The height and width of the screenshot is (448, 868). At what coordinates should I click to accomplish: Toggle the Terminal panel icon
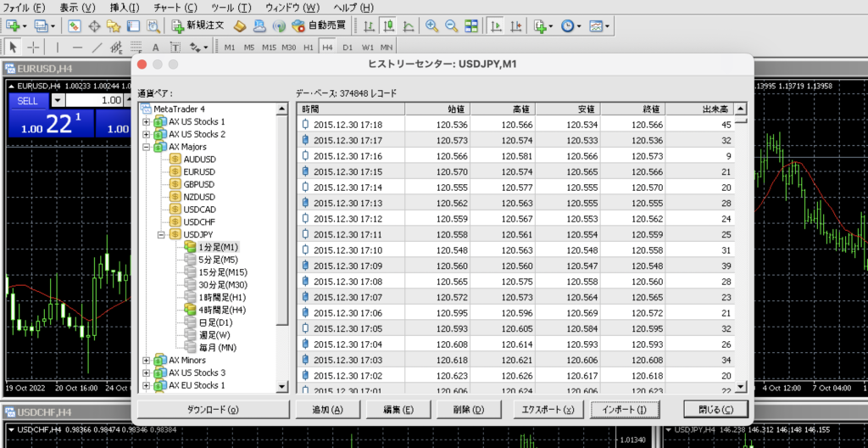click(133, 25)
